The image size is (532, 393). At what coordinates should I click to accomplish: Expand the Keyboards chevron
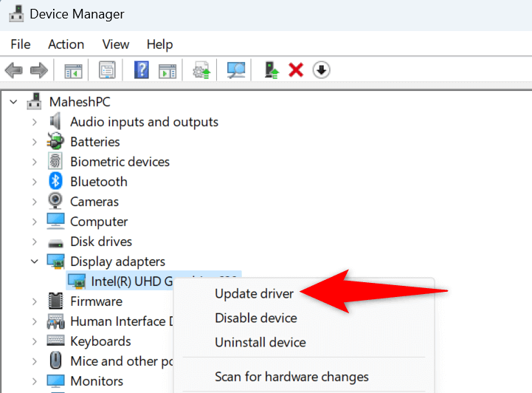point(34,341)
